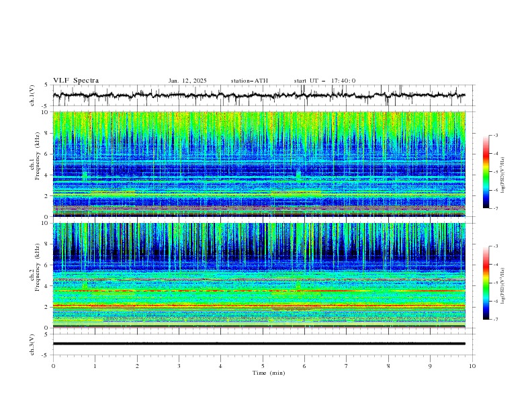The height and width of the screenshot is (411, 532).
Task: Click the '-3' label on ch.1 colorbar
Action: pyautogui.click(x=495, y=135)
